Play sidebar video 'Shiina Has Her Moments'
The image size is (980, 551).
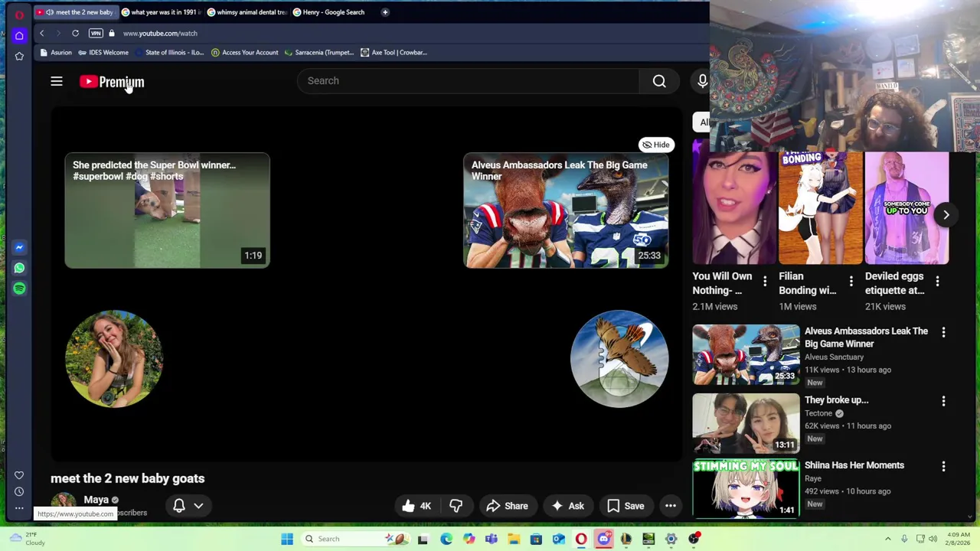746,489
